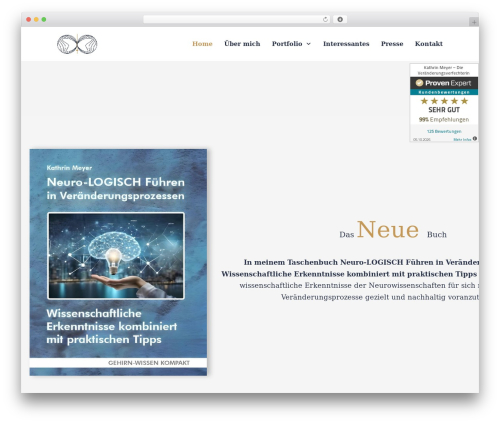Click the ProvenExpert logo badge
The height and width of the screenshot is (423, 500).
tap(444, 83)
